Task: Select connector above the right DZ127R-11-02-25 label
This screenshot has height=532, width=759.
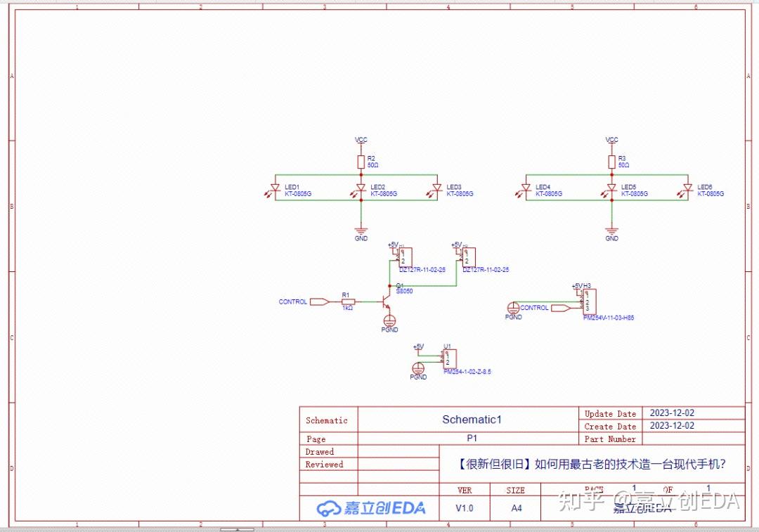Action: tap(468, 257)
